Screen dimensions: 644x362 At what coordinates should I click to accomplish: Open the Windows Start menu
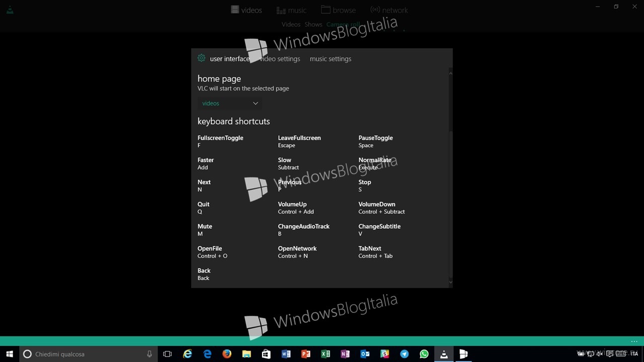coord(10,354)
